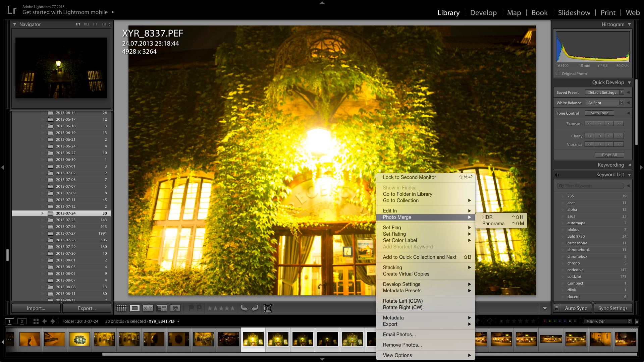Click the Import... button
The width and height of the screenshot is (644, 362).
pyautogui.click(x=36, y=308)
